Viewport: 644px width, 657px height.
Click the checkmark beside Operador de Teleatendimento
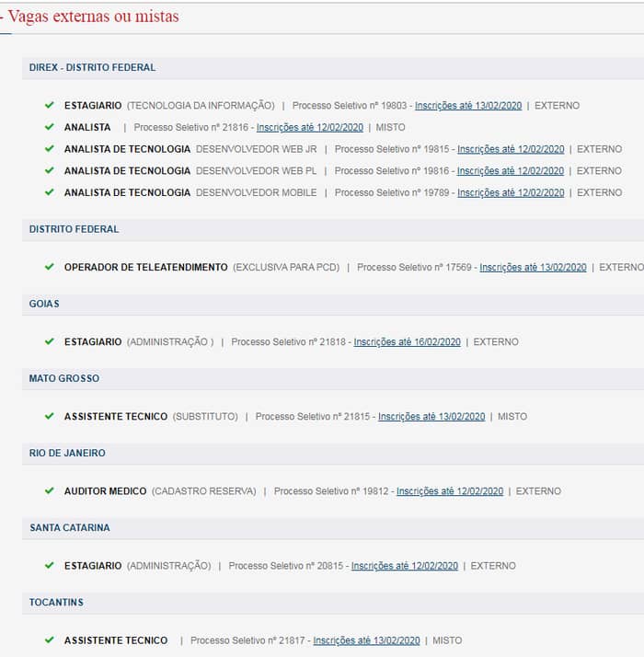coord(49,267)
